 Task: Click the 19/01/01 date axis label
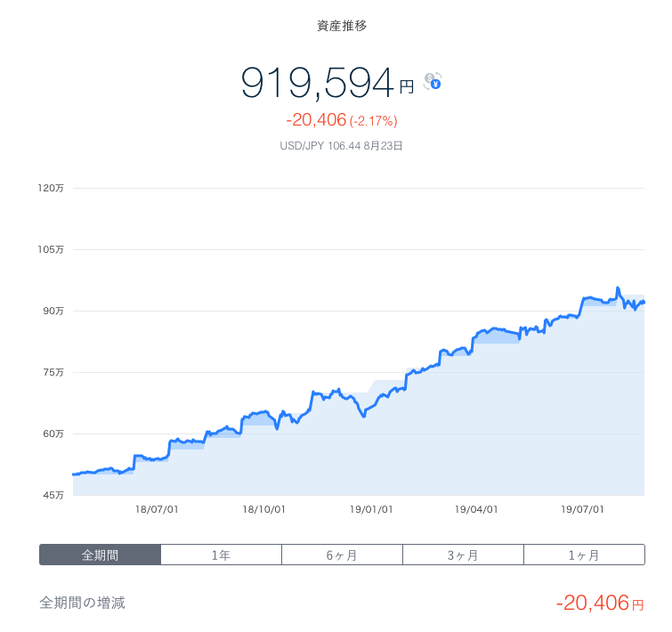370,510
